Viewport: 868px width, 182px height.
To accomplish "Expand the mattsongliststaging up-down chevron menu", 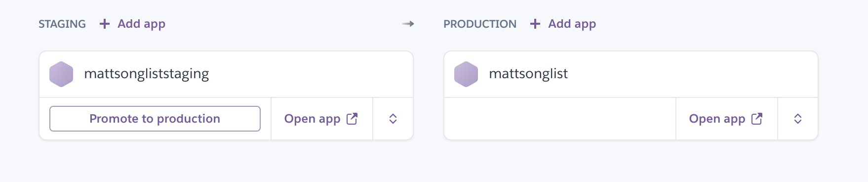I will click(x=393, y=119).
